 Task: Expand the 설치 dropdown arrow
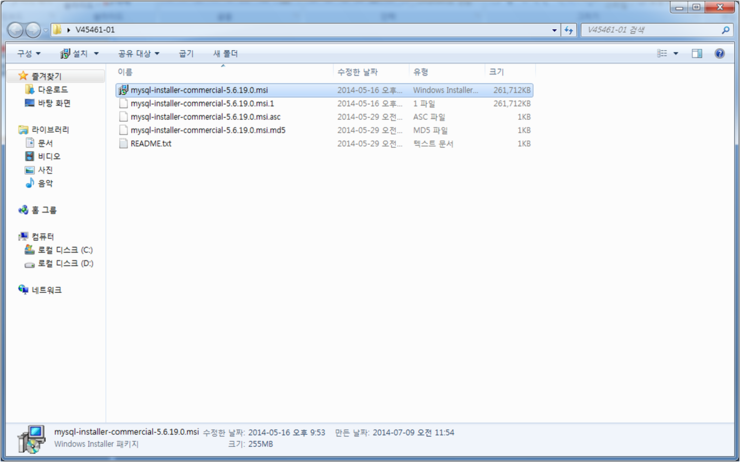coord(96,53)
